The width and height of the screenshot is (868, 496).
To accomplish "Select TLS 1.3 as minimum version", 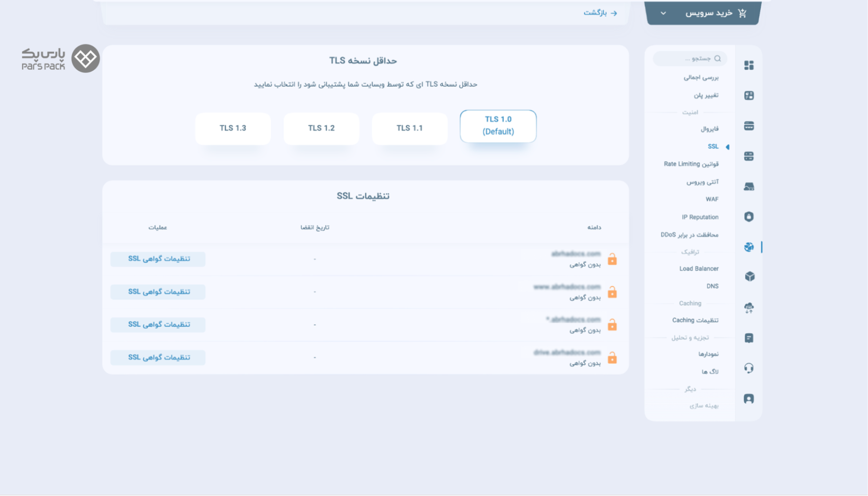I will coord(233,128).
